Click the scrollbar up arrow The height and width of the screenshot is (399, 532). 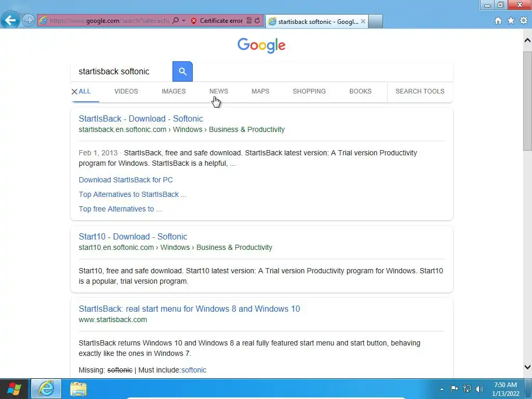[527, 41]
